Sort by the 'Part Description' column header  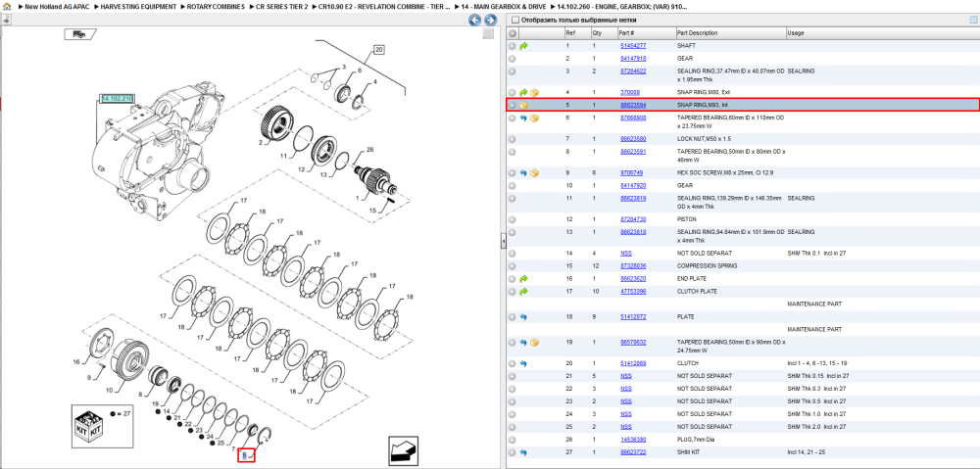point(730,33)
